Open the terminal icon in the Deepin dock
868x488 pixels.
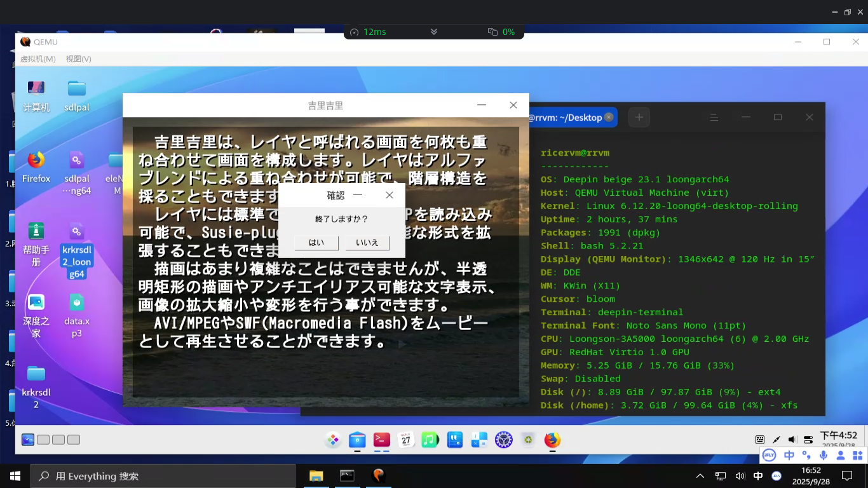pyautogui.click(x=382, y=440)
